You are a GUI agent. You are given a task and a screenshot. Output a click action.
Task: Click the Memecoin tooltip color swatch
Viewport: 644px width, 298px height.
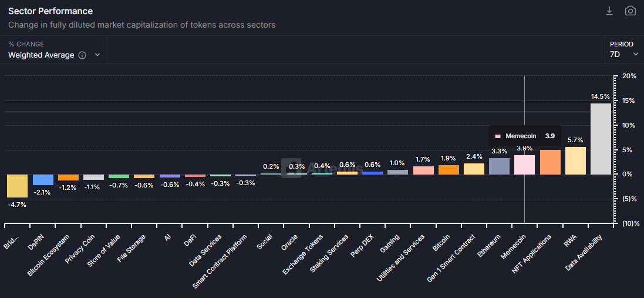pos(498,136)
